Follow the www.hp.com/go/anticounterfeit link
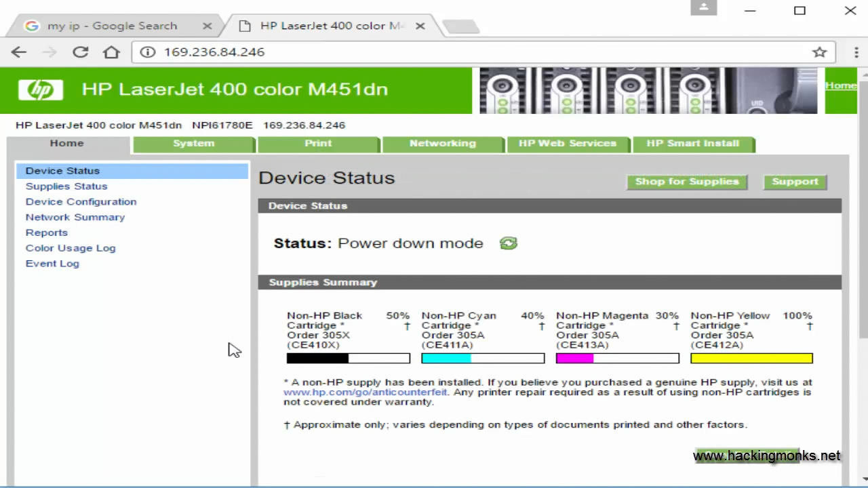 365,392
